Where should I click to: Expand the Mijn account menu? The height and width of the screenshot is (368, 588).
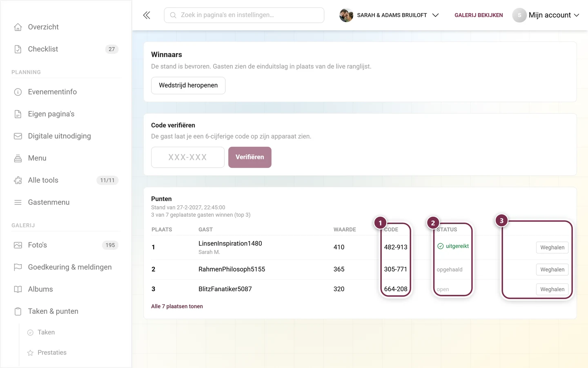pos(546,15)
